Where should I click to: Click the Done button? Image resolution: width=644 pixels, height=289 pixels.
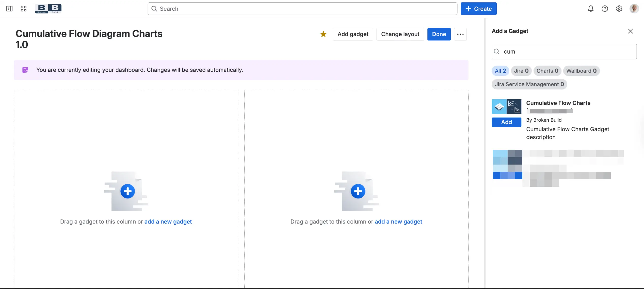pyautogui.click(x=439, y=34)
